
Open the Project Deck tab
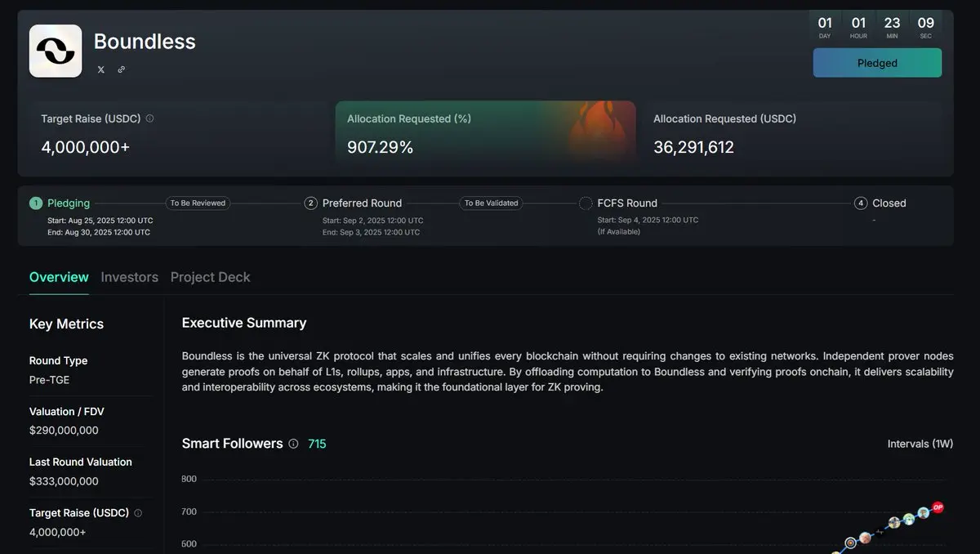[x=211, y=277]
